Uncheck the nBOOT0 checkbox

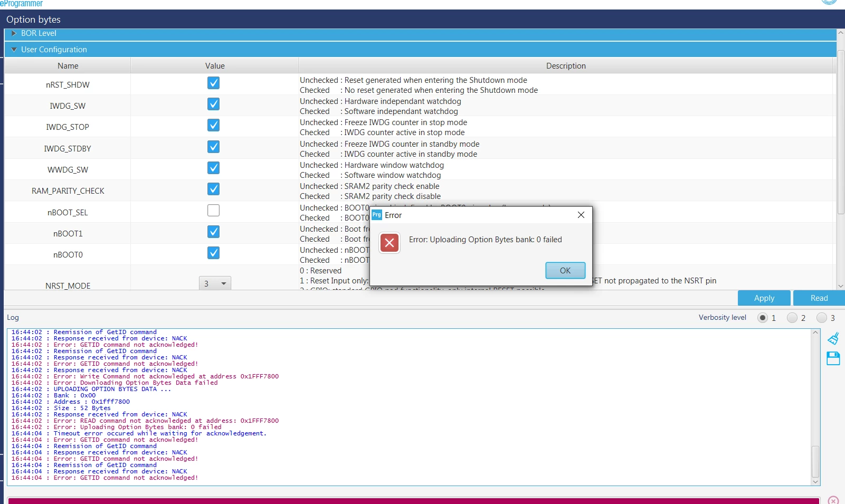pos(213,253)
